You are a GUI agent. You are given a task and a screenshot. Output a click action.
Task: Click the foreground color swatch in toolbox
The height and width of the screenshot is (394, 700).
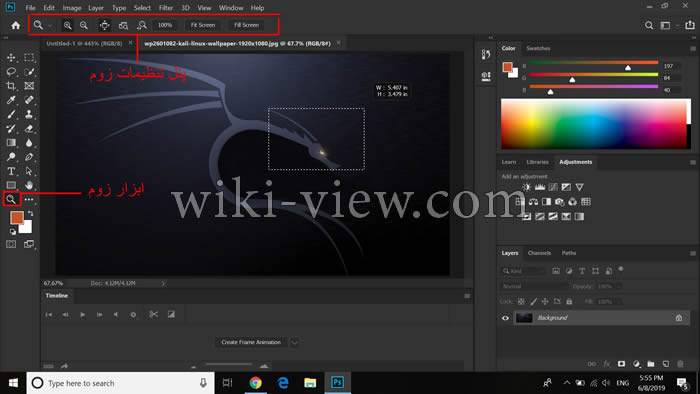[17, 217]
